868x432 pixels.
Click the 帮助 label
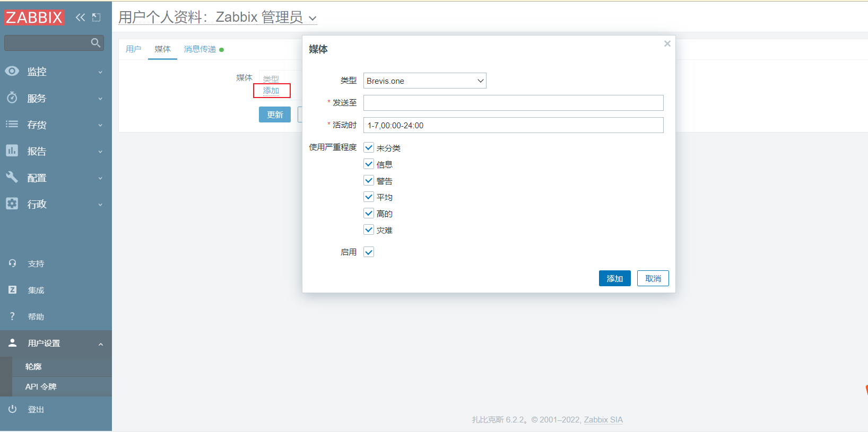36,316
